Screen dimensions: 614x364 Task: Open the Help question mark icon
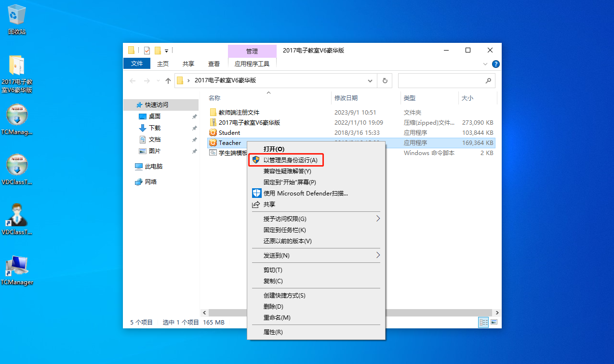tap(495, 64)
